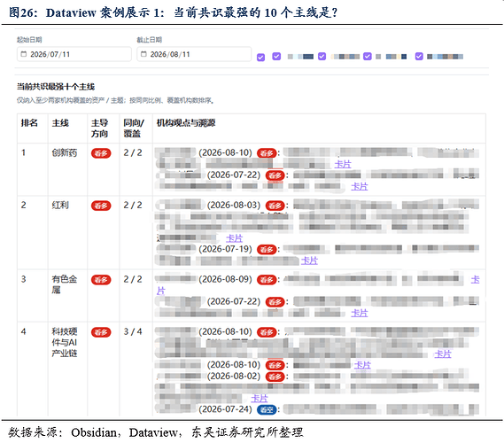The height and width of the screenshot is (443, 504).
Task: Click the calendar icon in end date field
Action: 143,54
